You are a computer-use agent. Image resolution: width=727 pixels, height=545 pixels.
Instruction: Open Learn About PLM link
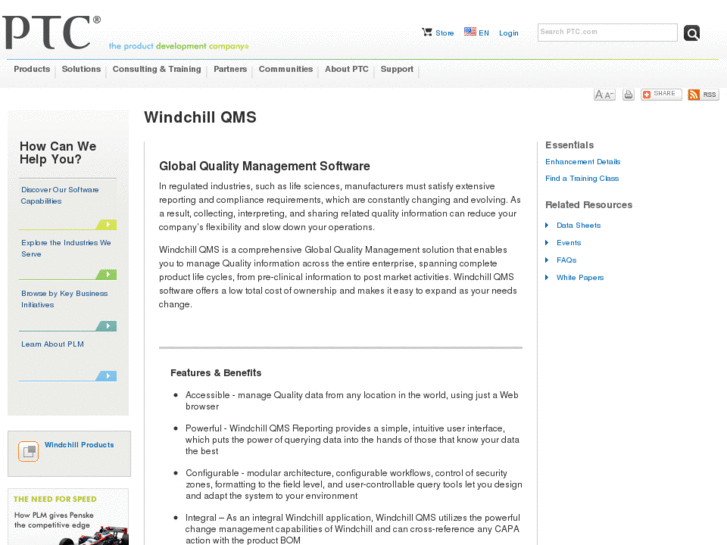pos(52,344)
